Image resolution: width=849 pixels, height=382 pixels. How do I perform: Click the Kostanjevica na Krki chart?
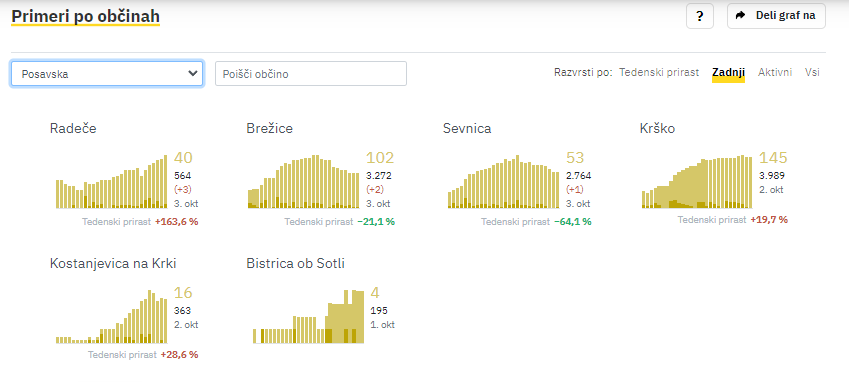(112, 317)
